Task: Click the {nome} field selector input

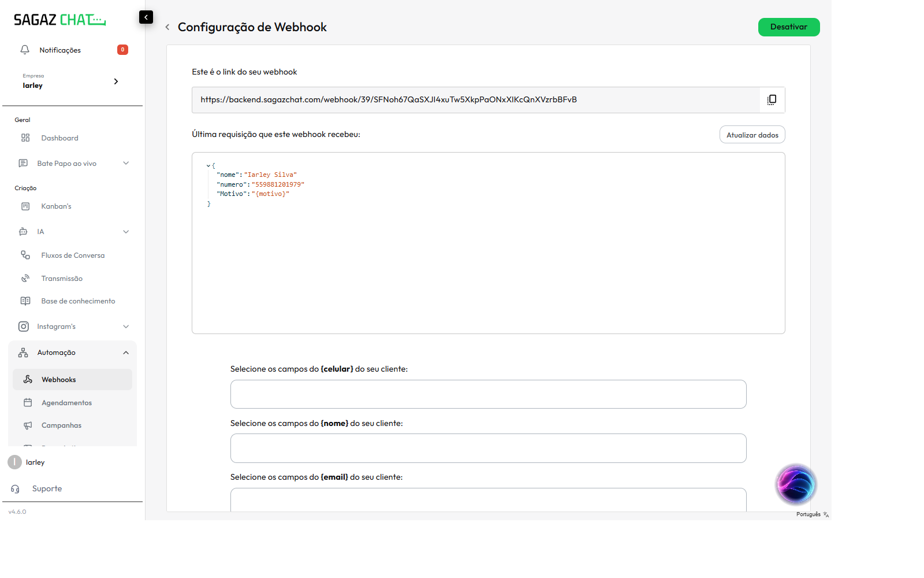Action: click(x=489, y=448)
